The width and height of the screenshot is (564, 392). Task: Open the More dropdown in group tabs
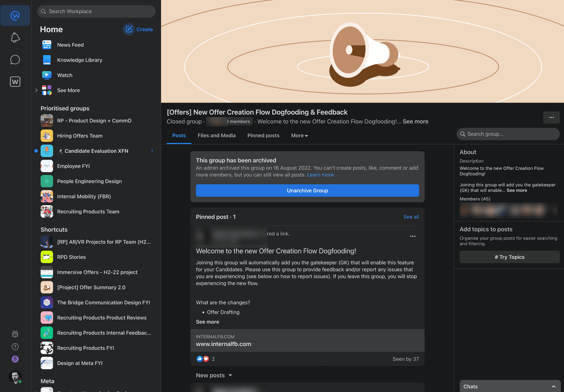tap(299, 135)
